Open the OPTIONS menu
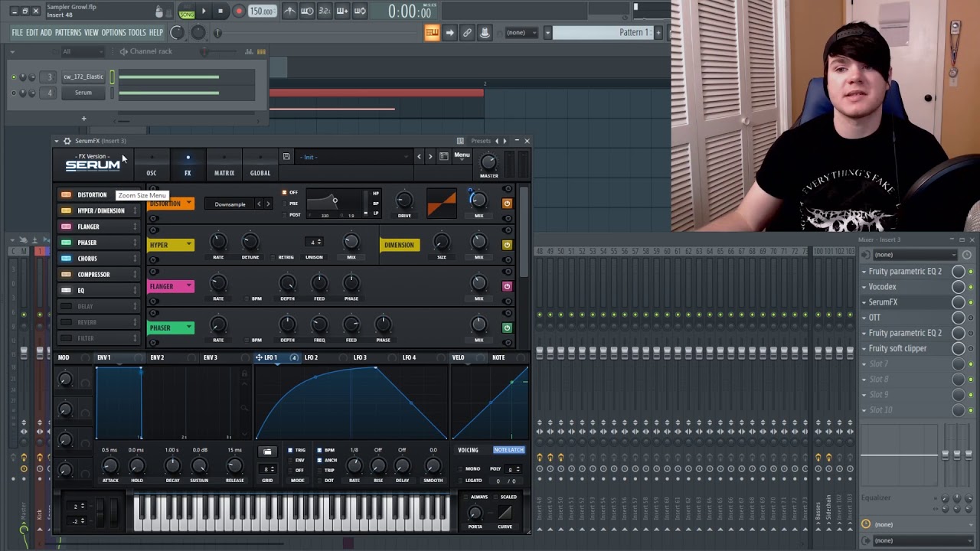 click(113, 32)
